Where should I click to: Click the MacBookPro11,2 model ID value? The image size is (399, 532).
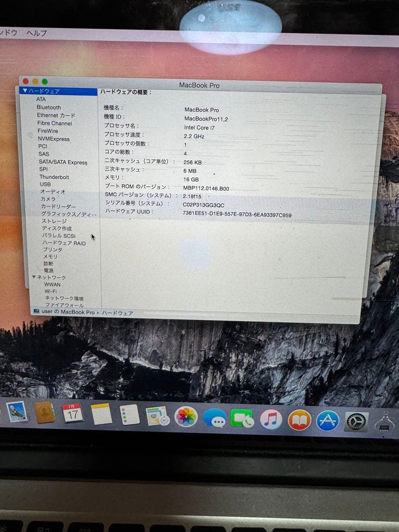coord(206,119)
